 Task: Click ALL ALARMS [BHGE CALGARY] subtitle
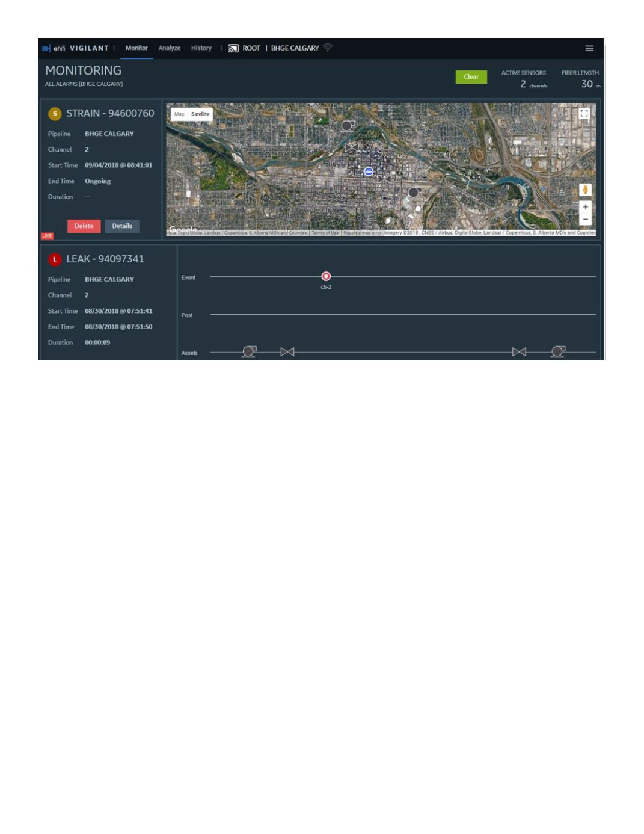(84, 84)
